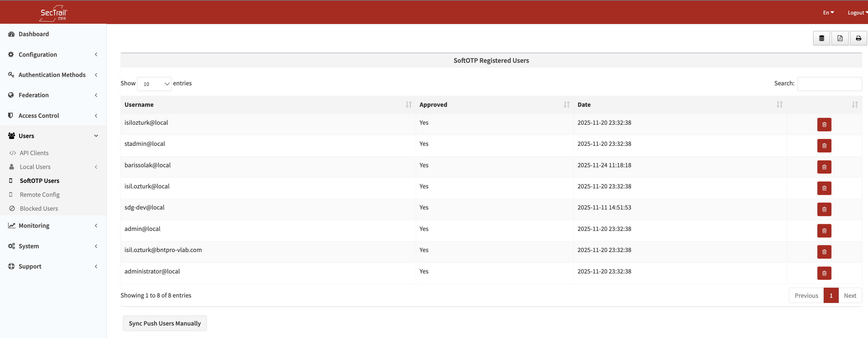
Task: Click the Next pagination button
Action: point(849,295)
